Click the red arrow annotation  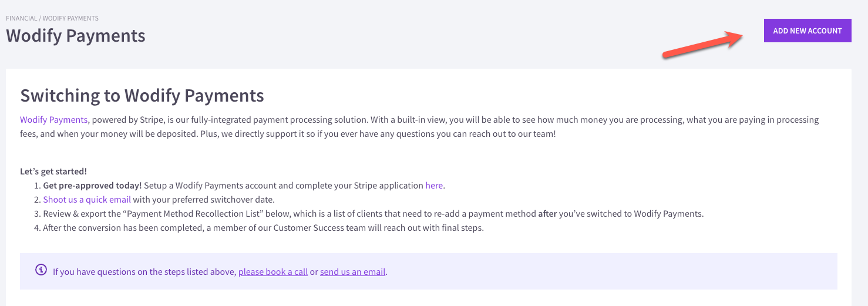pyautogui.click(x=703, y=45)
